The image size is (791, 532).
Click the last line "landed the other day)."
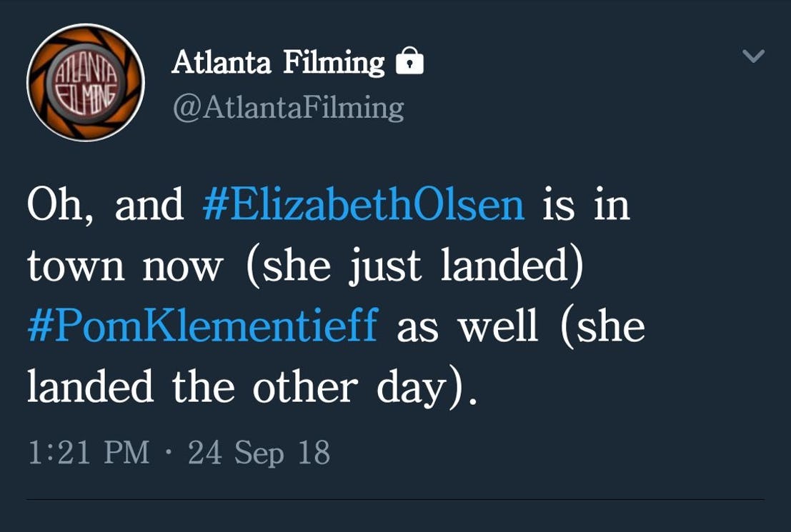point(252,387)
